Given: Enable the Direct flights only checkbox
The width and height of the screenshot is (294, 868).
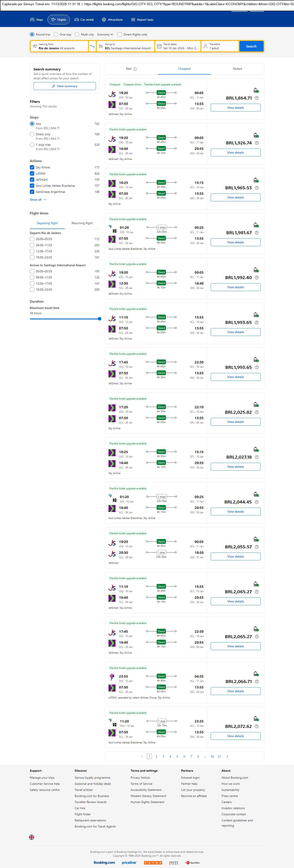Looking at the screenshot, I should point(120,34).
